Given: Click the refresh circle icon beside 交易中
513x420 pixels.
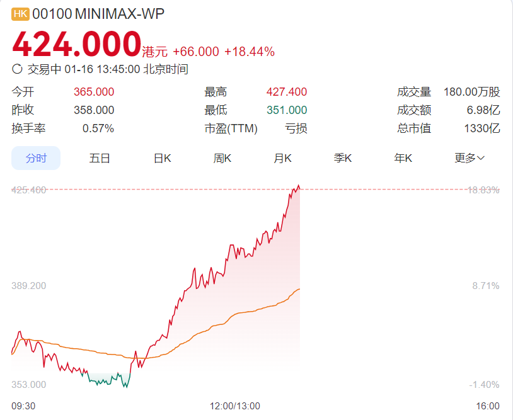Looking at the screenshot, I should pos(17,69).
